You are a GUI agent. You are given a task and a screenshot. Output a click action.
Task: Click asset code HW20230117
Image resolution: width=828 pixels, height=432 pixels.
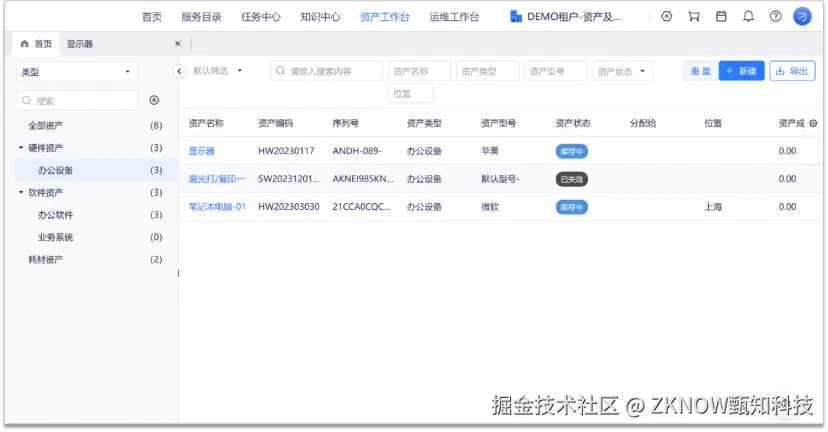click(x=286, y=151)
